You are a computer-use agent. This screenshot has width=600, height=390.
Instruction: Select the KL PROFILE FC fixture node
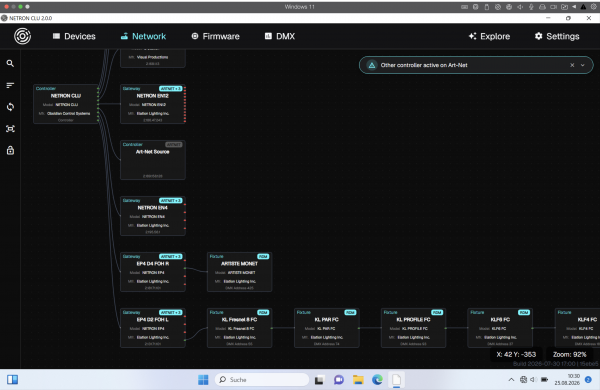[x=413, y=328]
